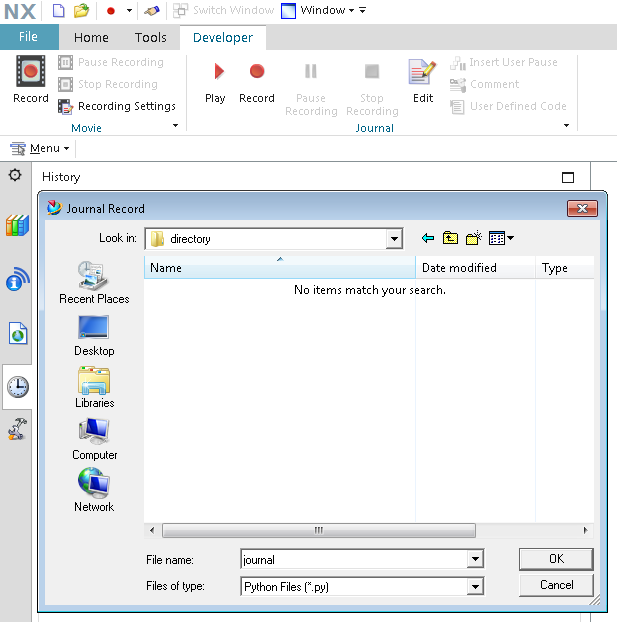
Task: Go up one folder level icon
Action: [x=450, y=238]
